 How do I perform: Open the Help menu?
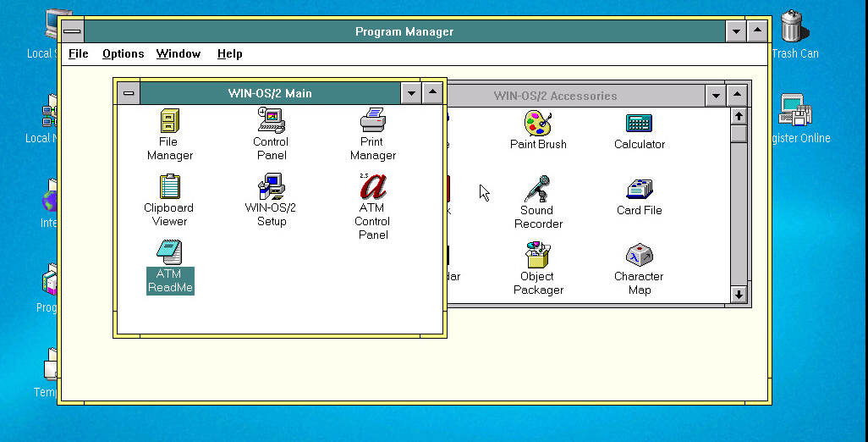(229, 53)
